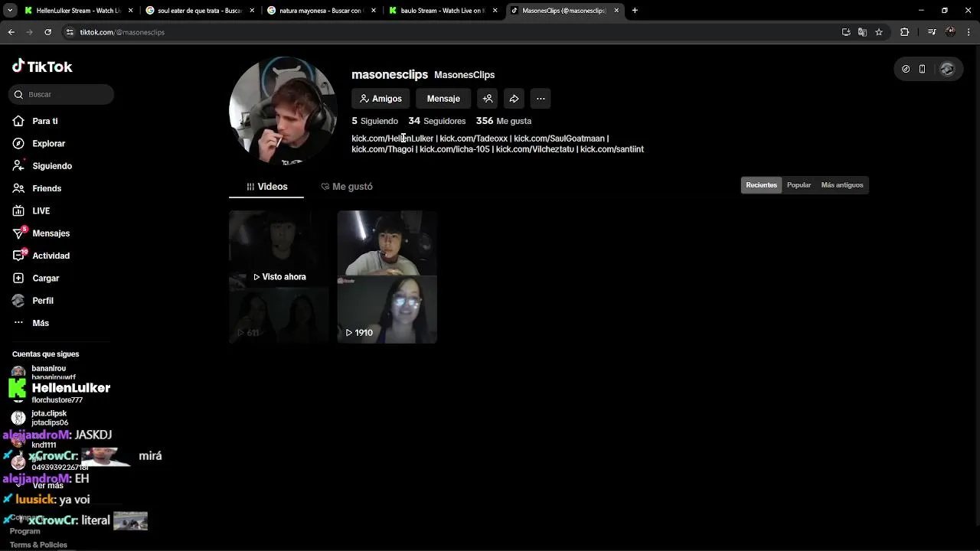Click the Buscar search field
The image size is (980, 551).
(61, 94)
